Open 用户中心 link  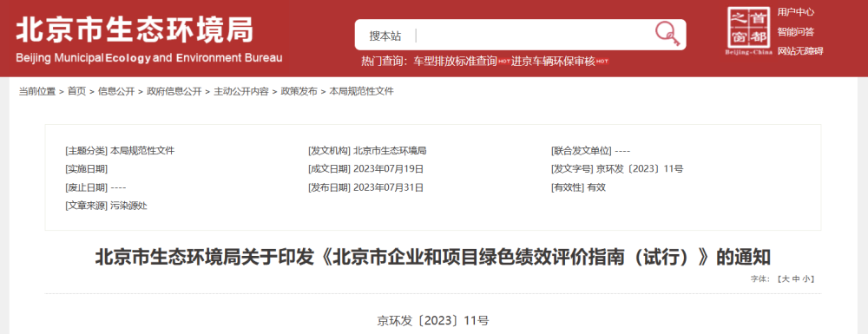(x=795, y=12)
